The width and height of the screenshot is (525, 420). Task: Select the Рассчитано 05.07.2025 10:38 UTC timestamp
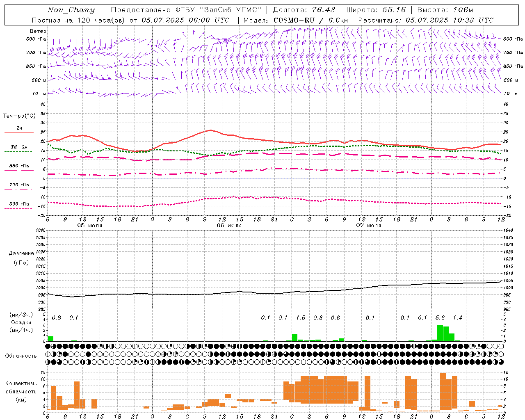pos(426,20)
